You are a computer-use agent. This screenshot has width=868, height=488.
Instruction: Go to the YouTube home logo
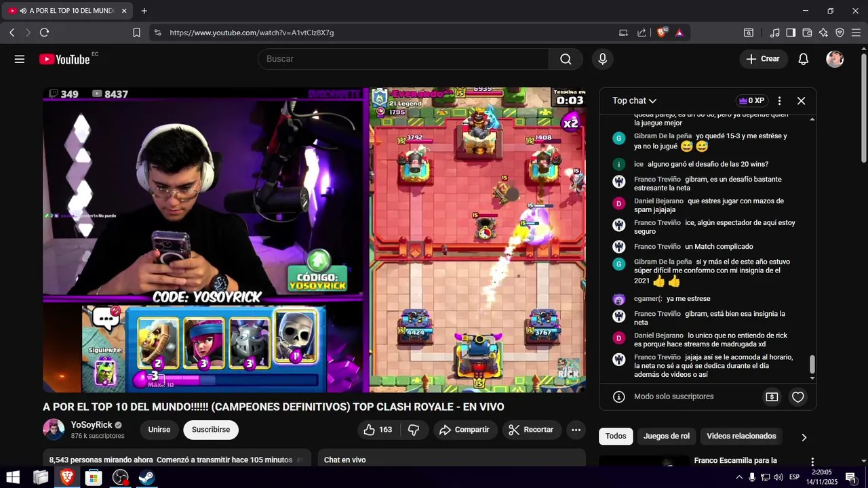coord(64,59)
